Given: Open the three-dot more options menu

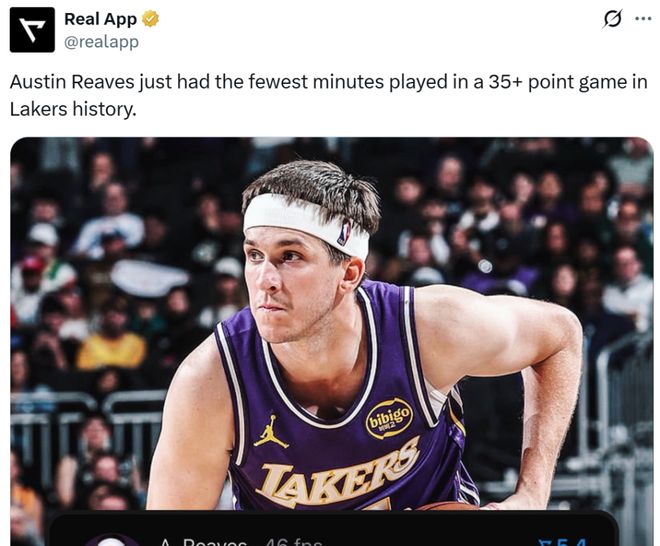Looking at the screenshot, I should click(x=642, y=19).
